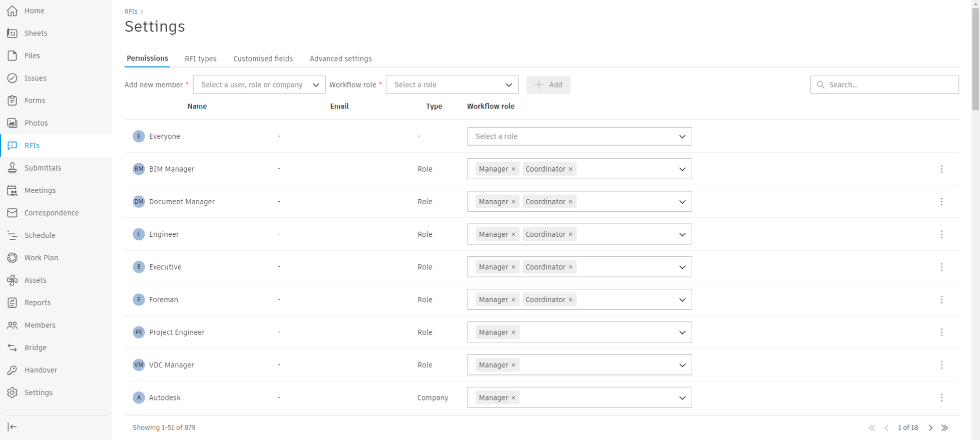The image size is (980, 440).
Task: Click the Assets fan icon
Action: click(x=13, y=280)
